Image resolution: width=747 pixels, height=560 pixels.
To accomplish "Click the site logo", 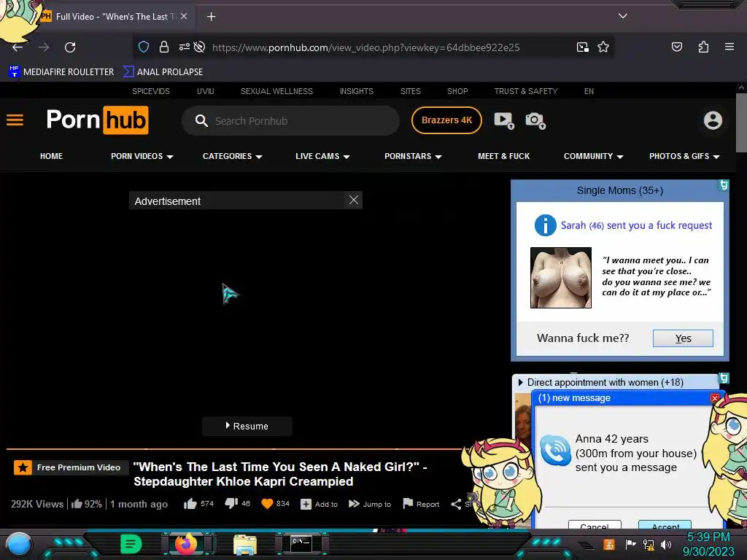I will 98,120.
